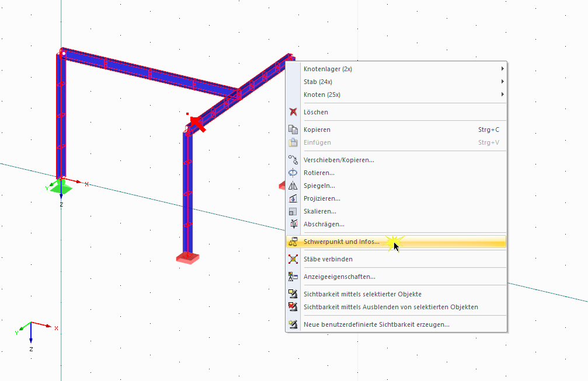Choose Kopieren from the context menu
Viewport: 588px width, 381px height.
(396, 130)
